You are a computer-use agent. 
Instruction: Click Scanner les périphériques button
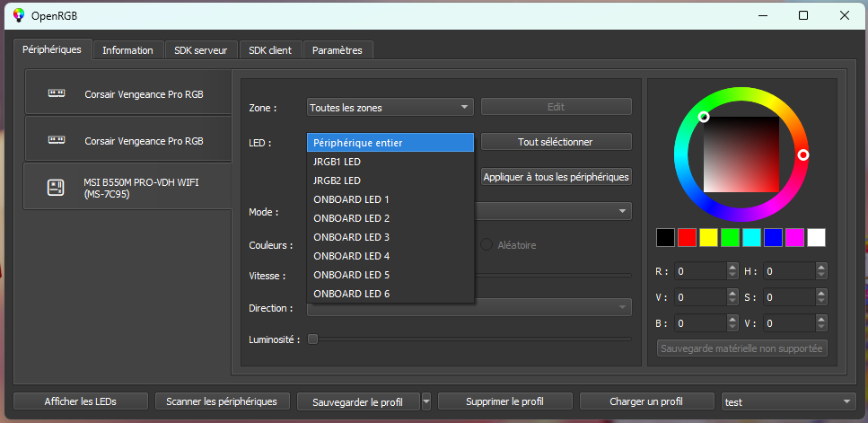(222, 401)
